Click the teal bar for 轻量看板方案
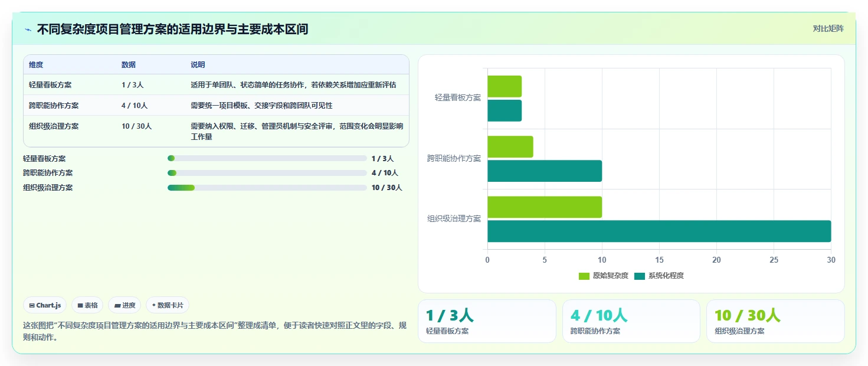Image resolution: width=868 pixels, height=366 pixels. pyautogui.click(x=505, y=110)
